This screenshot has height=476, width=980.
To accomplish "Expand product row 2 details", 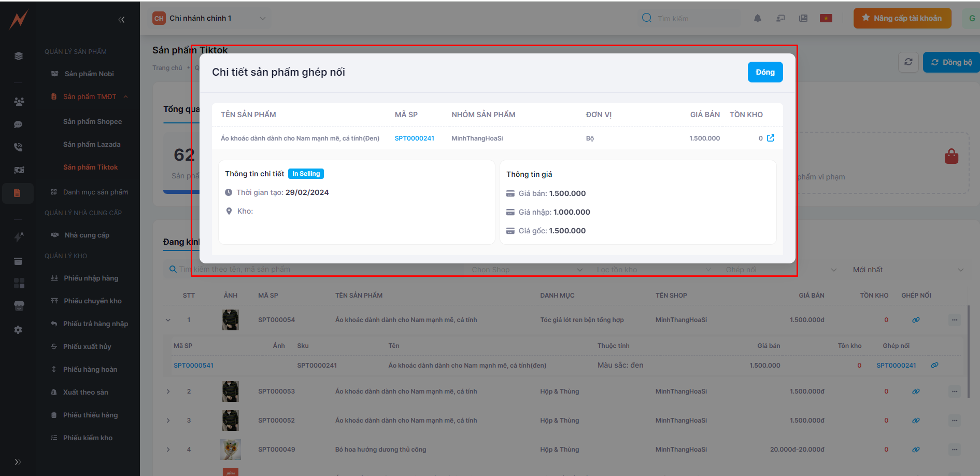I will (168, 391).
